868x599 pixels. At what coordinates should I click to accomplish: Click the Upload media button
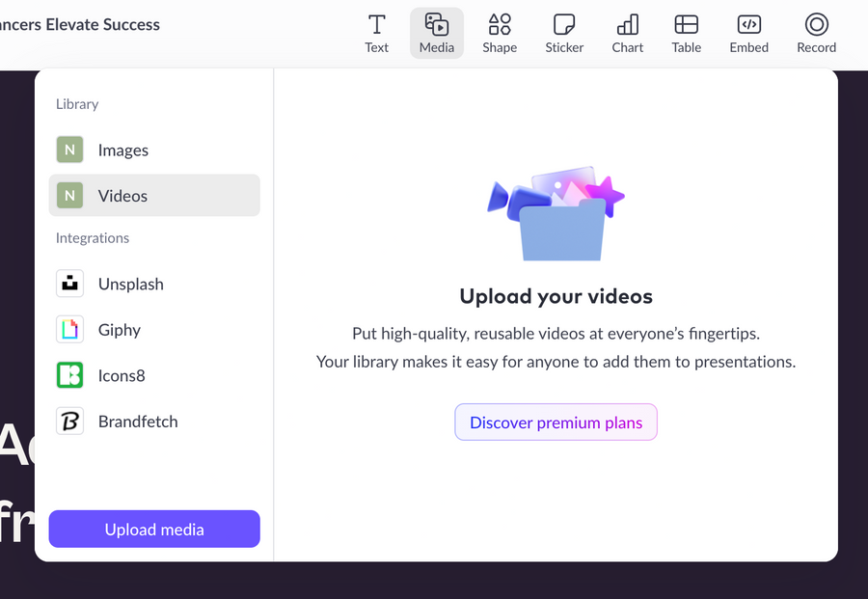tap(153, 529)
